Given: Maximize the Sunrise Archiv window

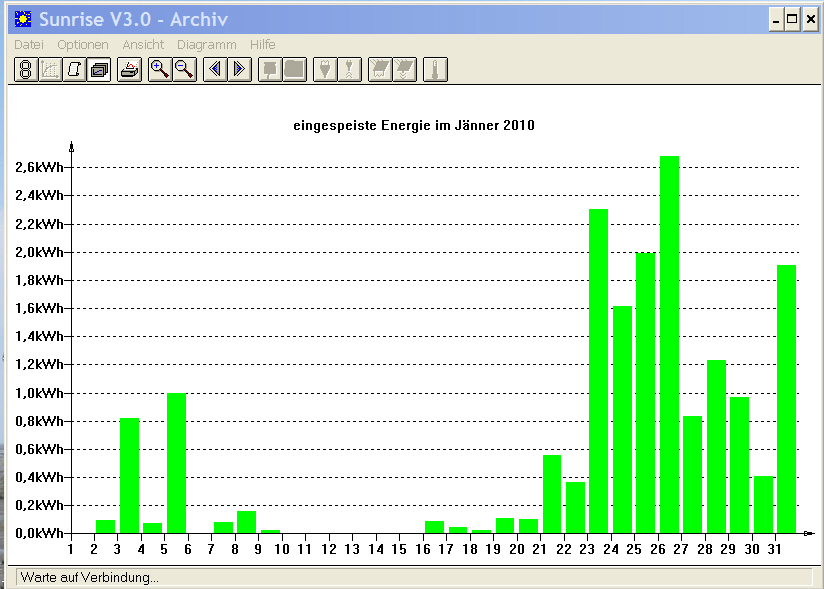Looking at the screenshot, I should [x=792, y=20].
